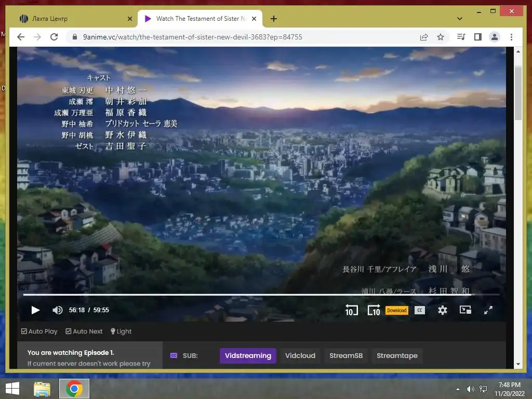Image resolution: width=532 pixels, height=399 pixels.
Task: Toggle the Auto Next checkbox
Action: click(84, 331)
